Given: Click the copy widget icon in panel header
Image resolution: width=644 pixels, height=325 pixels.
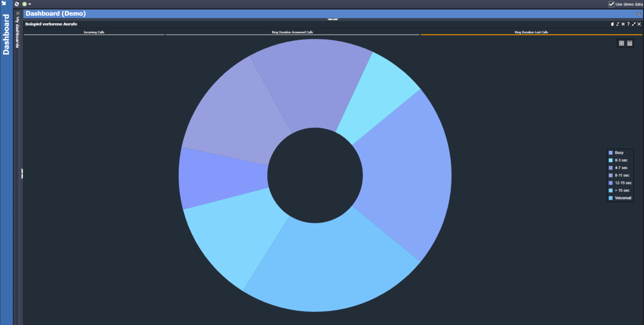Looking at the screenshot, I should pos(612,24).
